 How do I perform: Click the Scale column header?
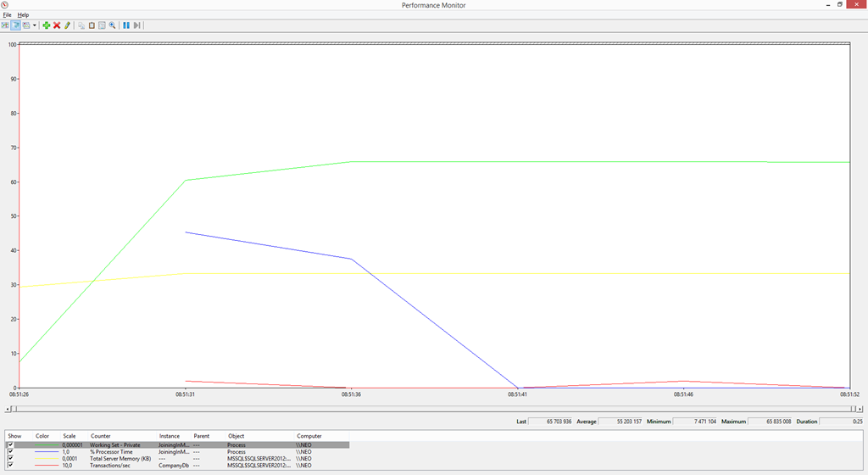coord(70,436)
